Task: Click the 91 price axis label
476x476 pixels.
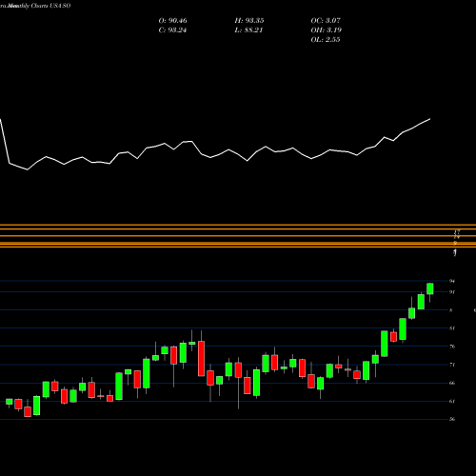Action: coord(452,292)
